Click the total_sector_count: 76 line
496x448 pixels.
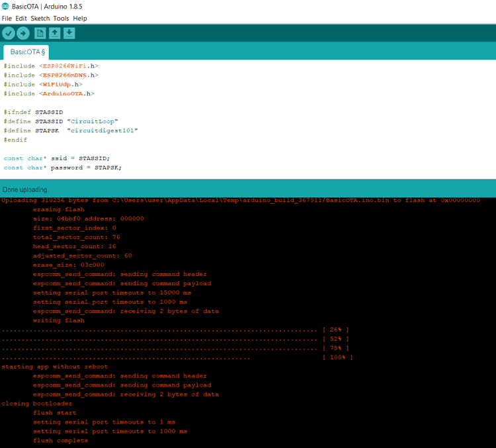(x=77, y=237)
